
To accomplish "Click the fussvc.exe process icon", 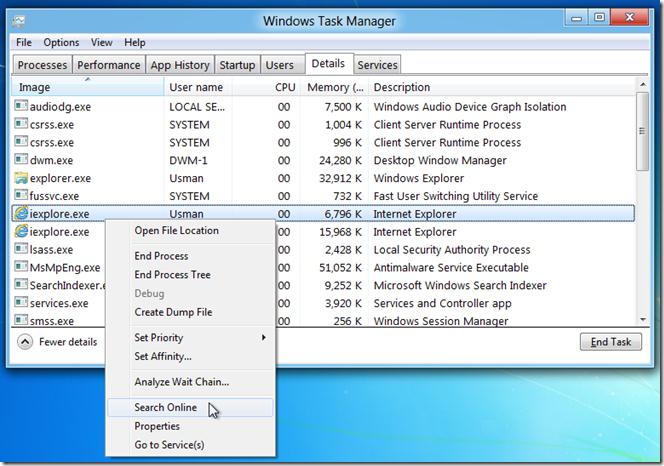I will 21,194.
